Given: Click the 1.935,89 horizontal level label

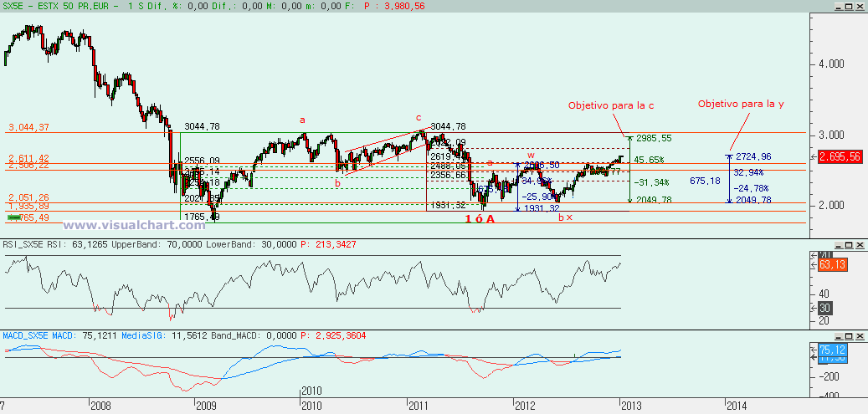Looking at the screenshot, I should point(28,206).
